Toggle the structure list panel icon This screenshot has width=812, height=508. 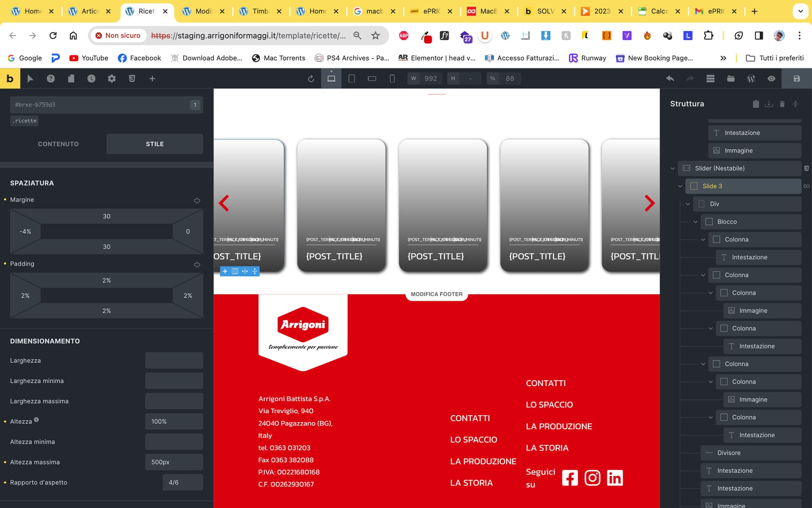point(710,78)
